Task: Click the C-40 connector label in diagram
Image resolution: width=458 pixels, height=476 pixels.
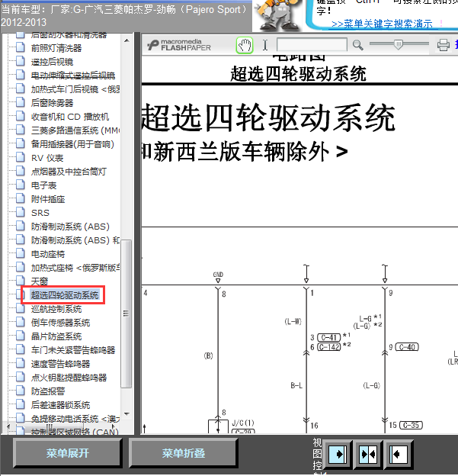Action: 407,347
